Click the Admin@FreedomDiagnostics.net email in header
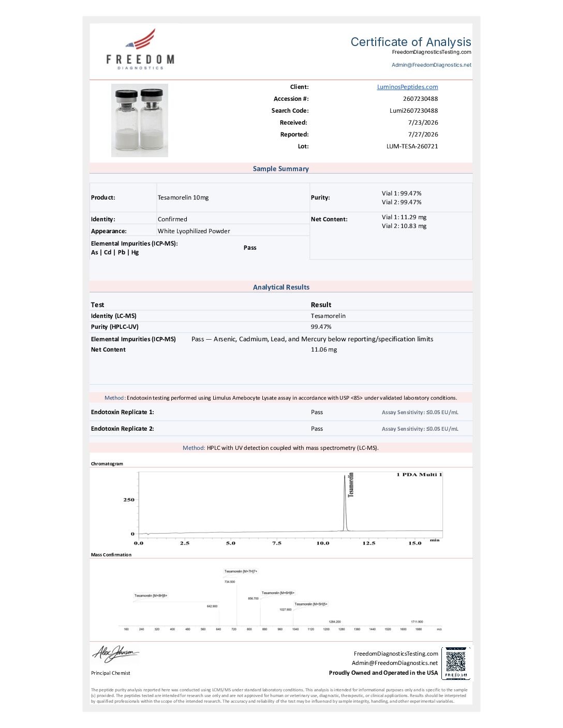 tap(431, 65)
